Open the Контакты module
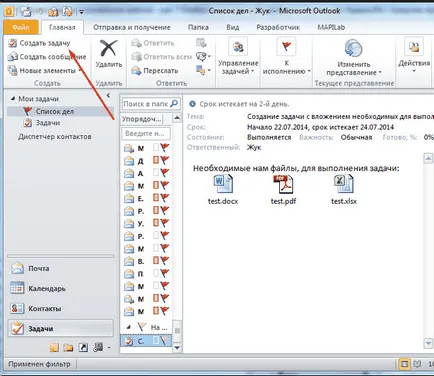The width and height of the screenshot is (434, 376). pyautogui.click(x=60, y=308)
